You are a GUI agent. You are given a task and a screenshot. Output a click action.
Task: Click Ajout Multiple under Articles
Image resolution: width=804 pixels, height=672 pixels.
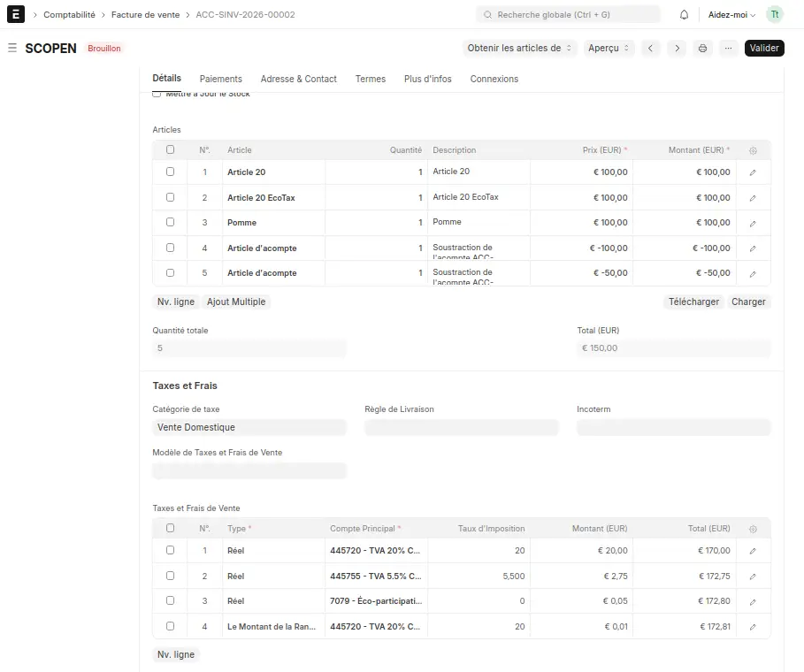point(236,302)
